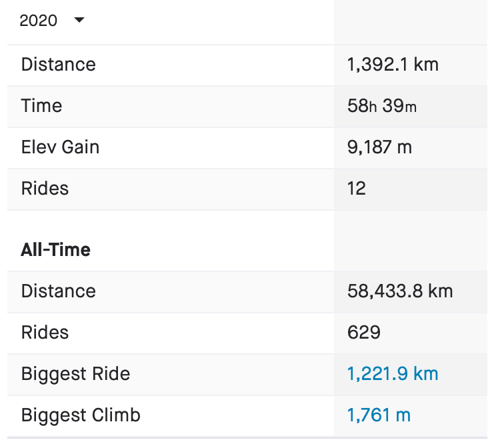Click the arrow beside the 2020 year
Viewport: 496px width, 448px height.
(79, 20)
